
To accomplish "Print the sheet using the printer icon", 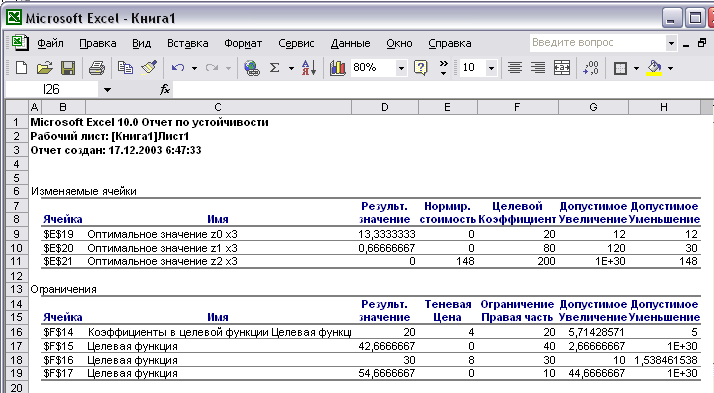I will [x=97, y=68].
